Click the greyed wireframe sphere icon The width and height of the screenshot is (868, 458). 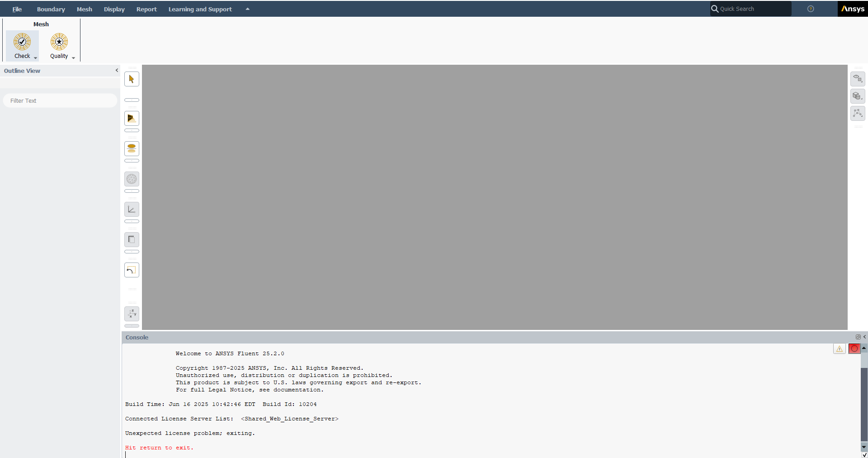(132, 179)
